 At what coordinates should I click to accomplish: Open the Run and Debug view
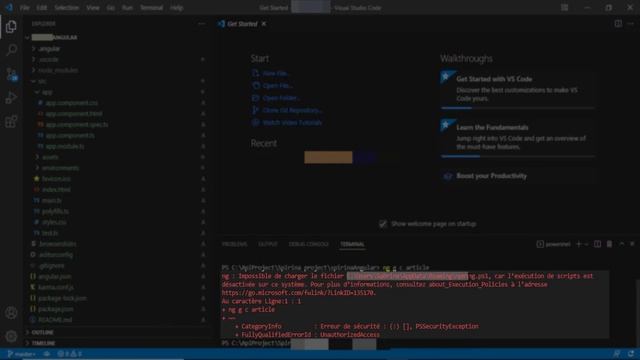[x=11, y=98]
